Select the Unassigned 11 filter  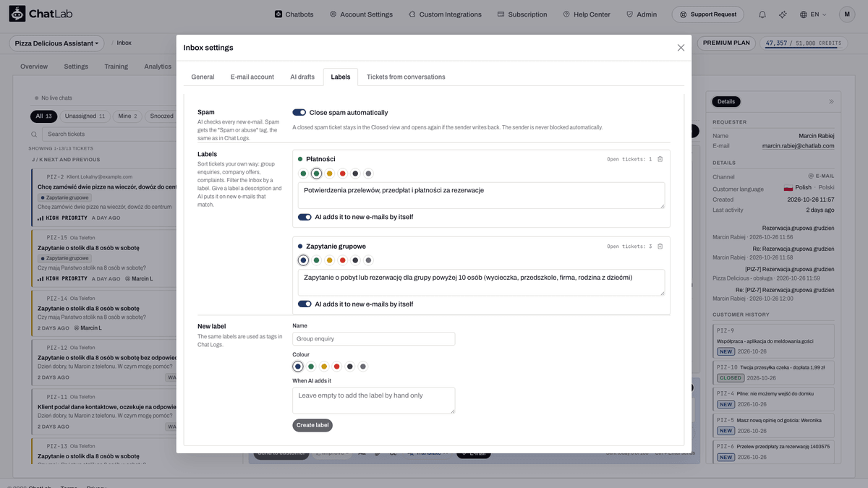pos(85,116)
